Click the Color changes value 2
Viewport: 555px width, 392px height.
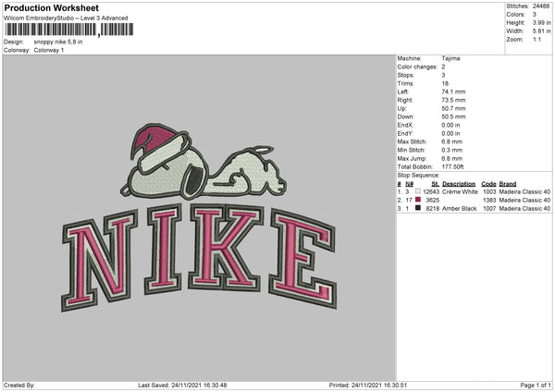[443, 67]
